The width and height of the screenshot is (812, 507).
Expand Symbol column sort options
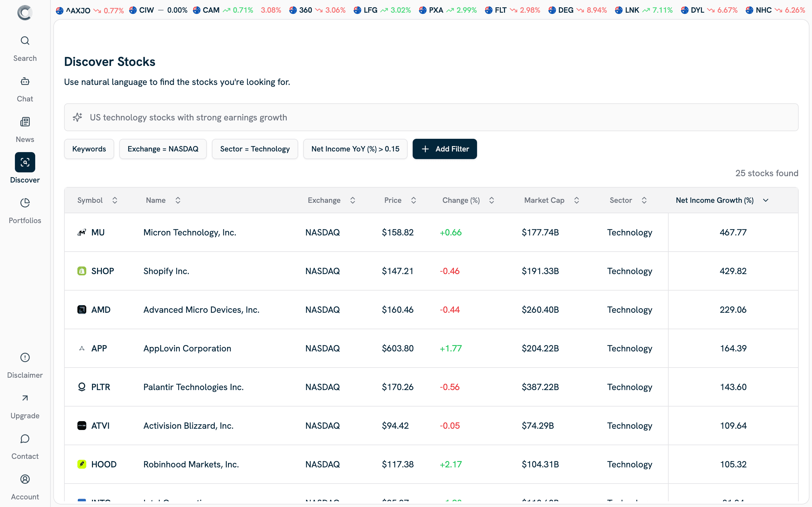coord(114,200)
